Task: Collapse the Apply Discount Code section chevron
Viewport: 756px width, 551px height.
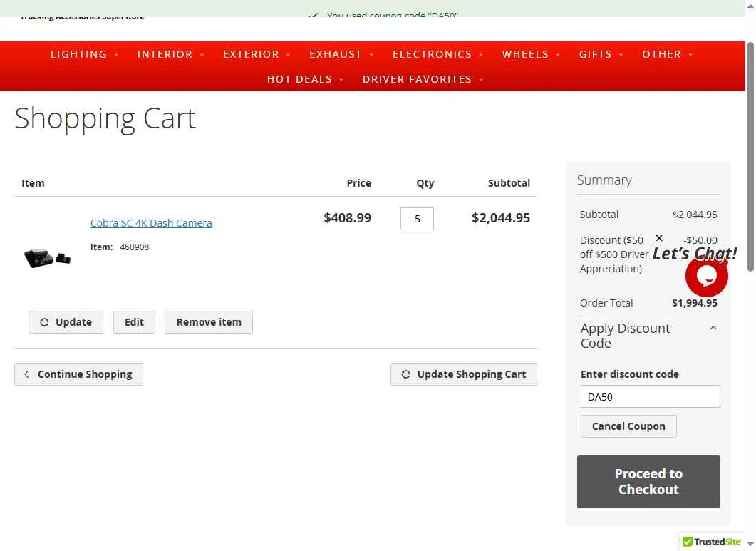Action: click(713, 328)
